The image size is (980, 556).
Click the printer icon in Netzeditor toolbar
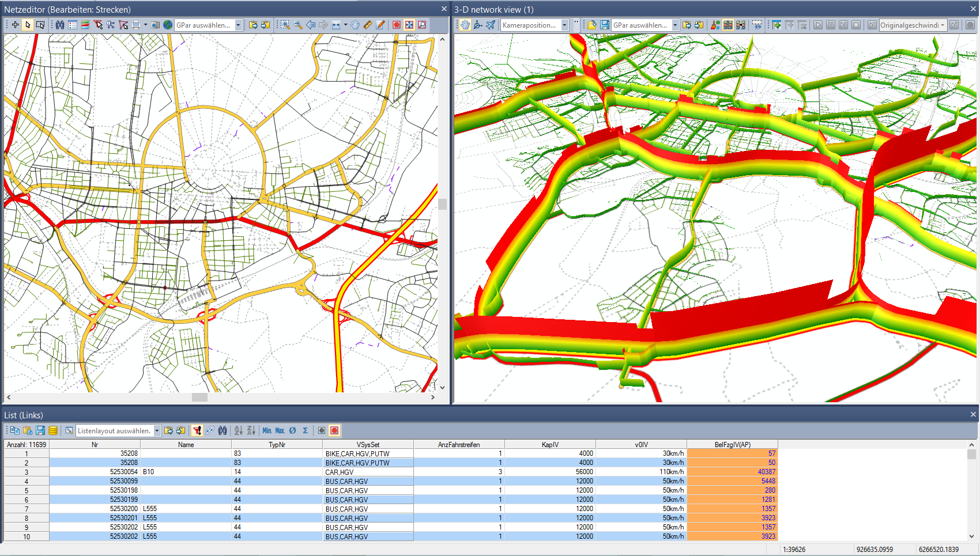tap(136, 25)
